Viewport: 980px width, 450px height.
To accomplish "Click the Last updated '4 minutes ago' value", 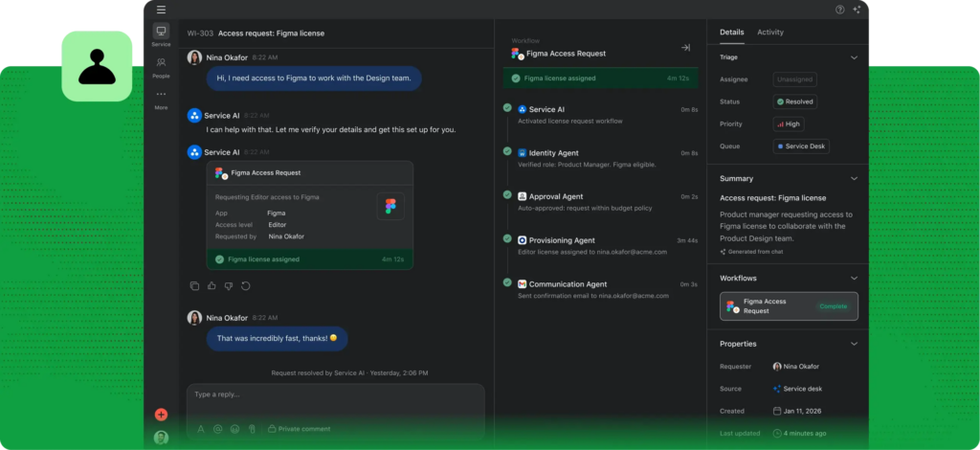I will point(799,433).
